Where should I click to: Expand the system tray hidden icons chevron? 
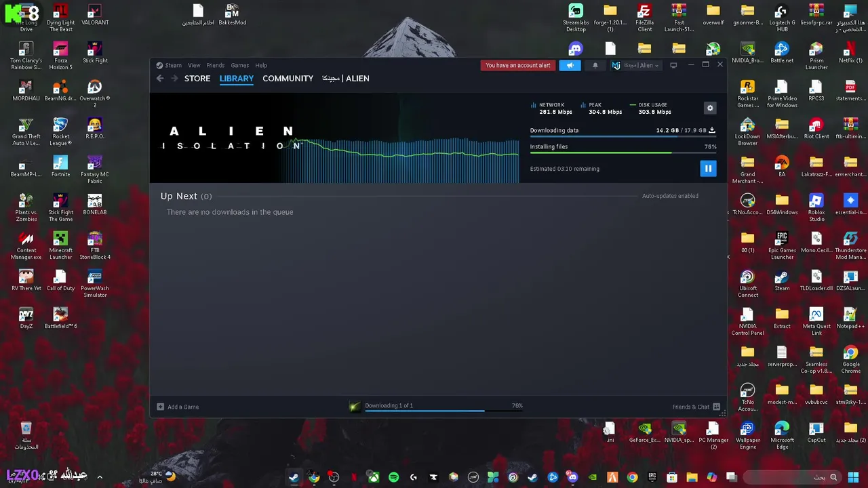[x=100, y=477]
